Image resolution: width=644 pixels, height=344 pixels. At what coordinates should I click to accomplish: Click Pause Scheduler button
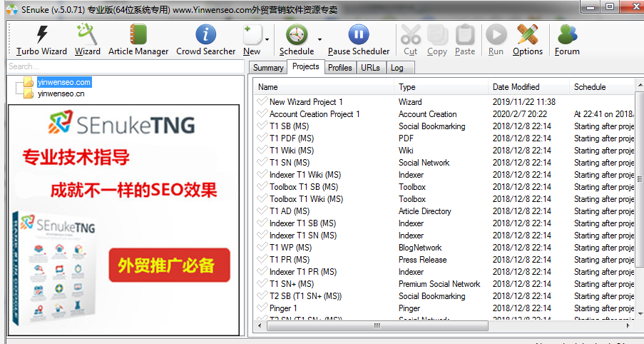(x=359, y=40)
